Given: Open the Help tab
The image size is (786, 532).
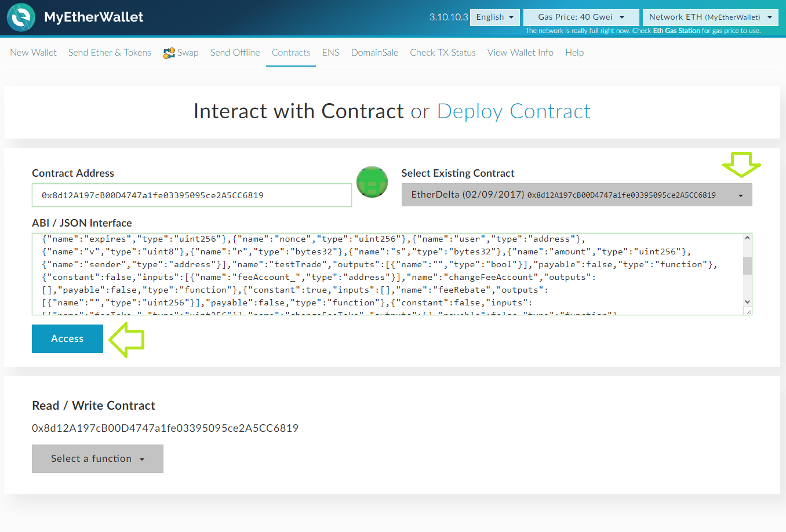Looking at the screenshot, I should tap(574, 53).
